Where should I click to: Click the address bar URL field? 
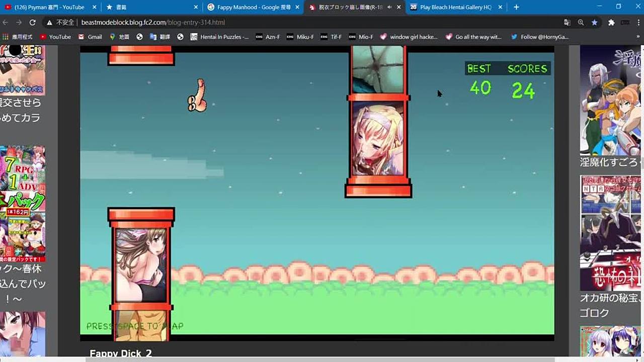coord(302,23)
